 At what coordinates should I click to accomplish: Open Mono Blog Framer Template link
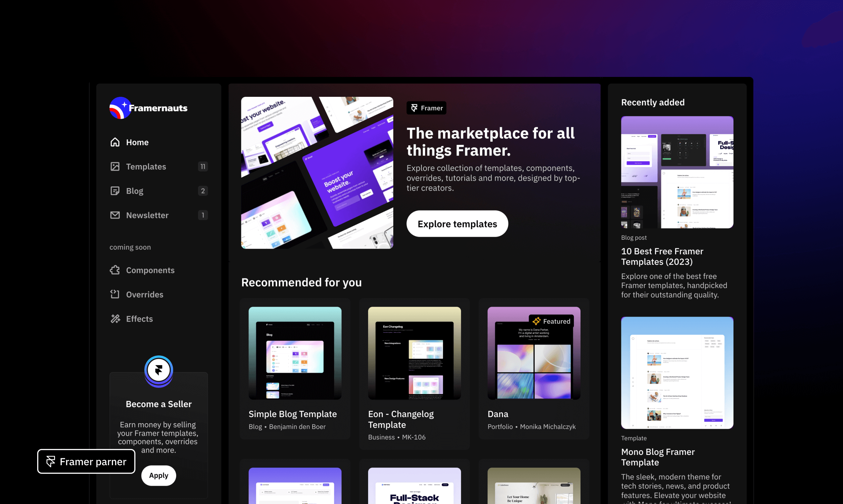(658, 457)
